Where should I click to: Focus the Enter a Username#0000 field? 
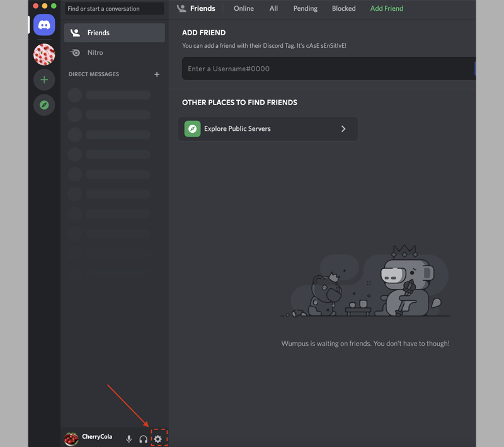pos(328,69)
